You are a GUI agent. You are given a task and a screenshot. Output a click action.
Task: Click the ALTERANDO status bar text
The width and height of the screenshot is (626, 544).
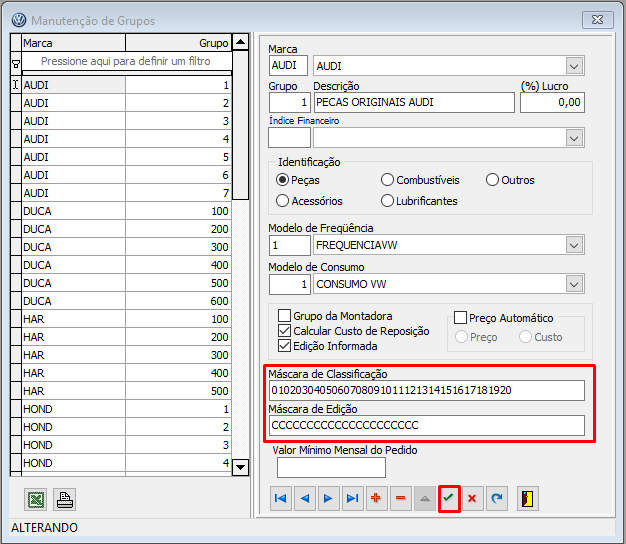point(44,528)
